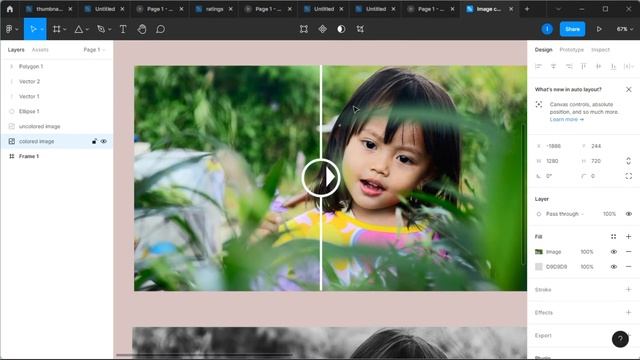
Task: Open the zoom percentage dropdown
Action: point(624,29)
